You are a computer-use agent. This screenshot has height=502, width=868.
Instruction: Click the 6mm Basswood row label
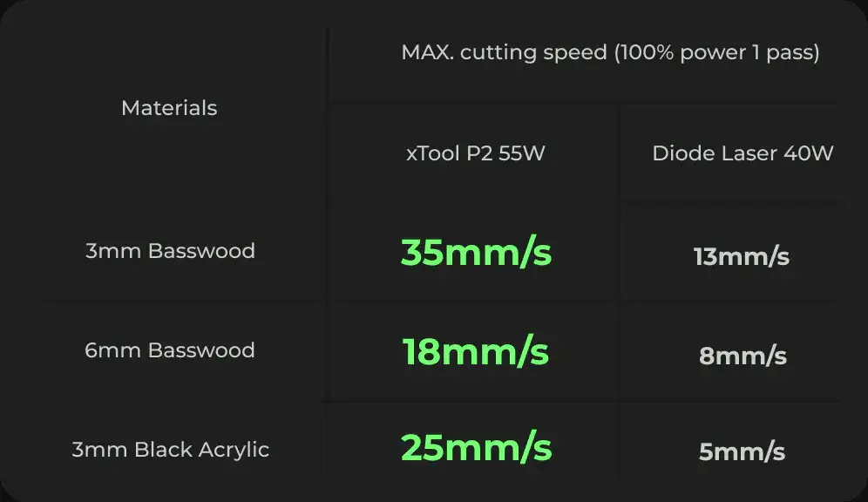(x=170, y=350)
